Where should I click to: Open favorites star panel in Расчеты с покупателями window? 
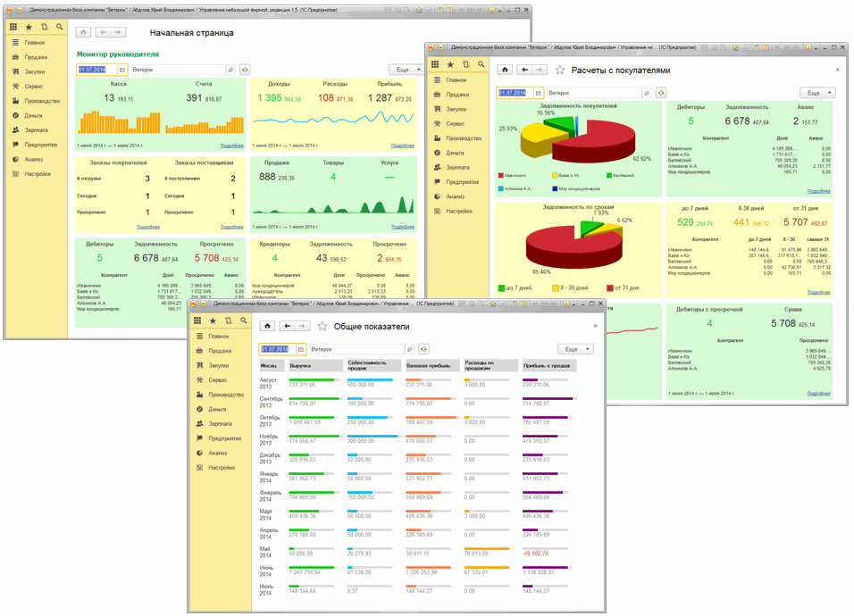tap(450, 64)
